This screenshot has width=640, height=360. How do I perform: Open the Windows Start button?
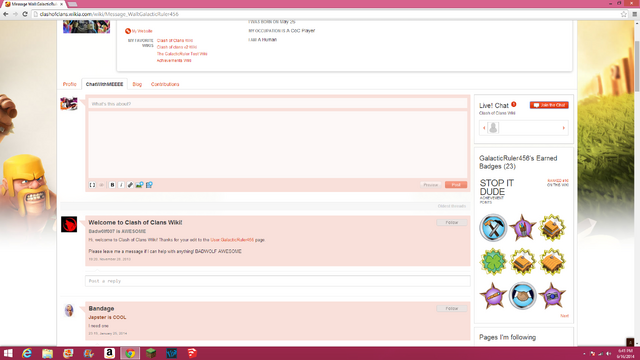click(x=8, y=353)
